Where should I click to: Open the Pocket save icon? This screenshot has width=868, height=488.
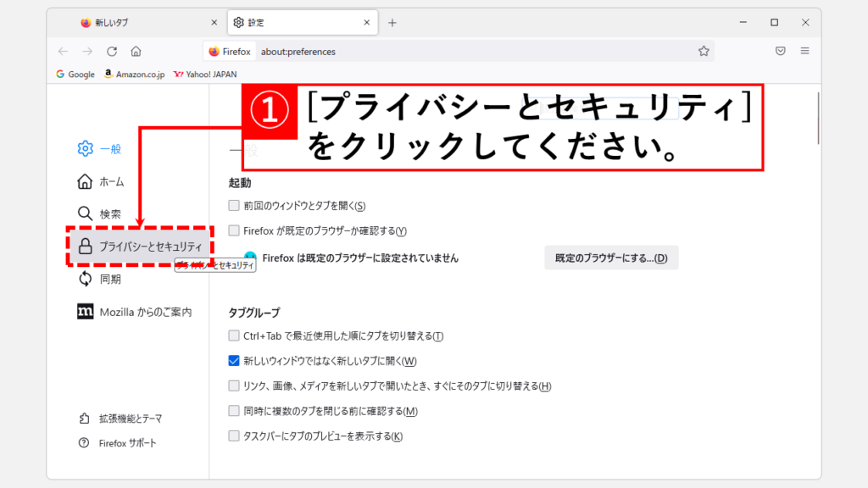[780, 51]
